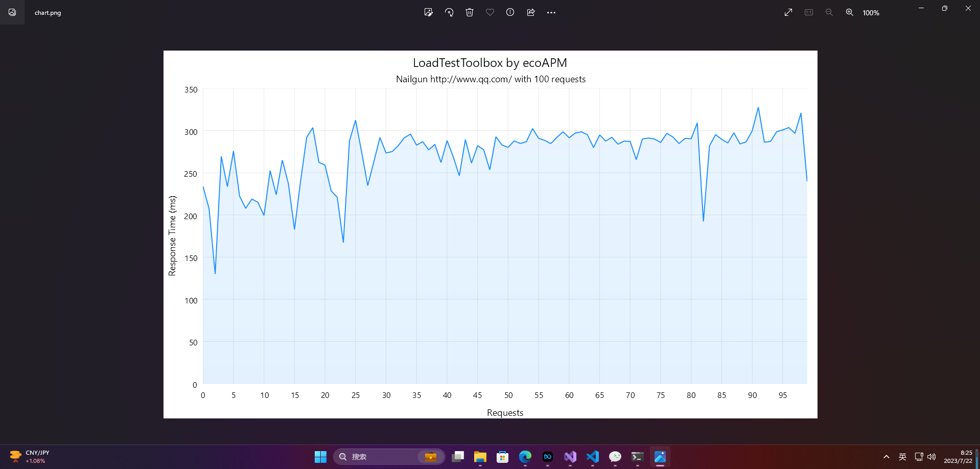This screenshot has height=469, width=980.
Task: Open the volume control in the tray
Action: pyautogui.click(x=931, y=457)
